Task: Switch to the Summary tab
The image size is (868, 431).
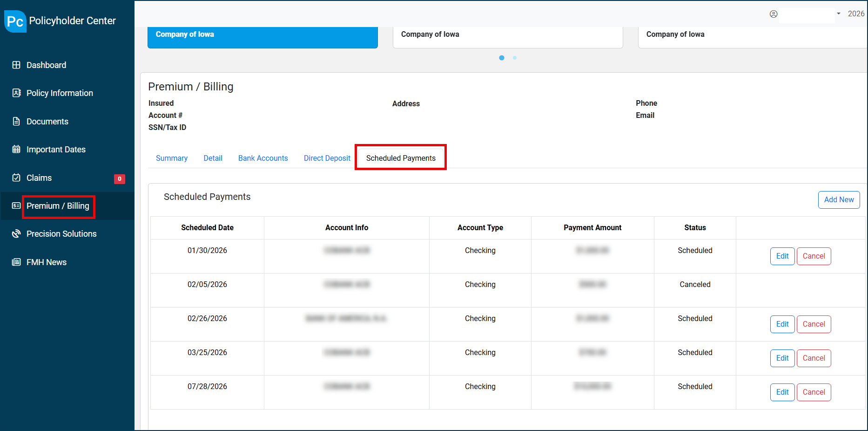Action: (171, 158)
